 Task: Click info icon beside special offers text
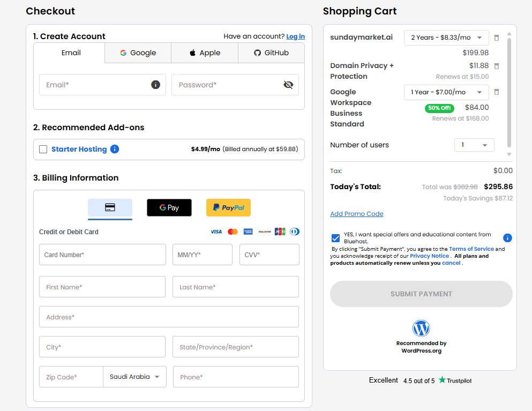tap(507, 238)
